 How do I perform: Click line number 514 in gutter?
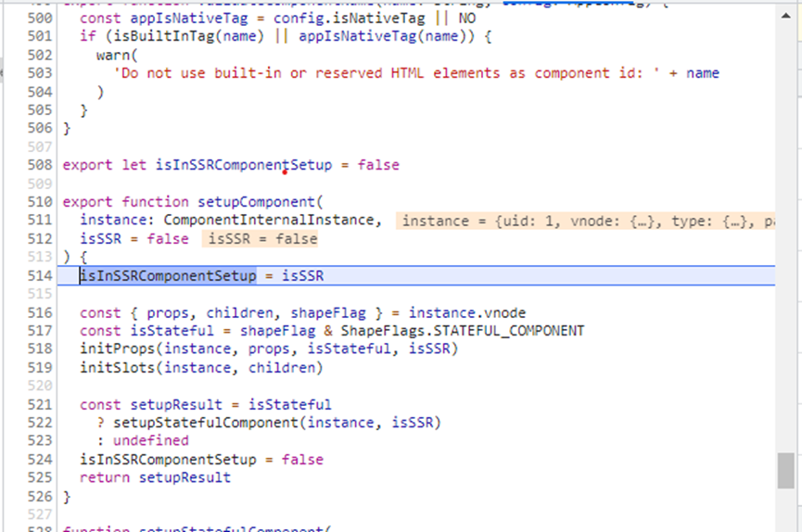click(40, 275)
